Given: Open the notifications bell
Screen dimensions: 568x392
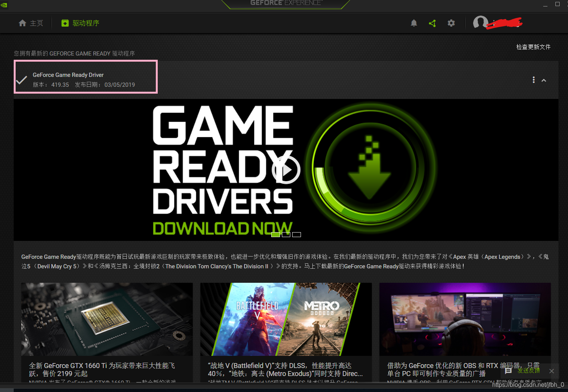Looking at the screenshot, I should [x=414, y=23].
